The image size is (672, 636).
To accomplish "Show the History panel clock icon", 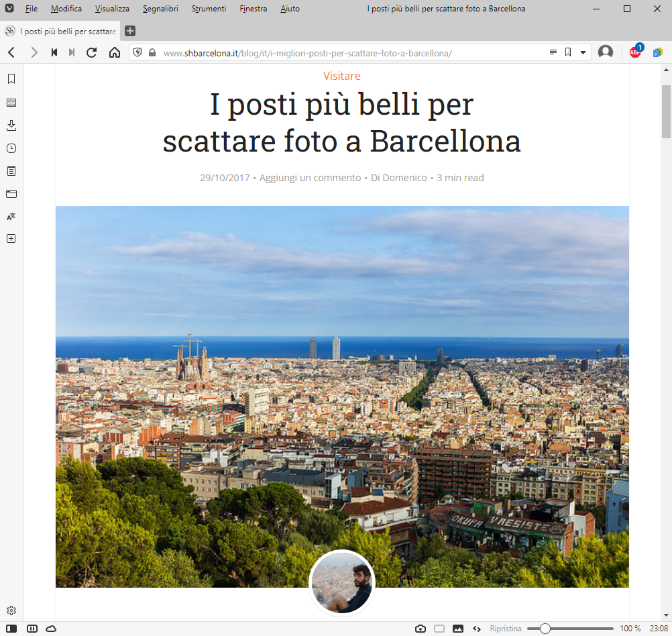I will (x=11, y=148).
